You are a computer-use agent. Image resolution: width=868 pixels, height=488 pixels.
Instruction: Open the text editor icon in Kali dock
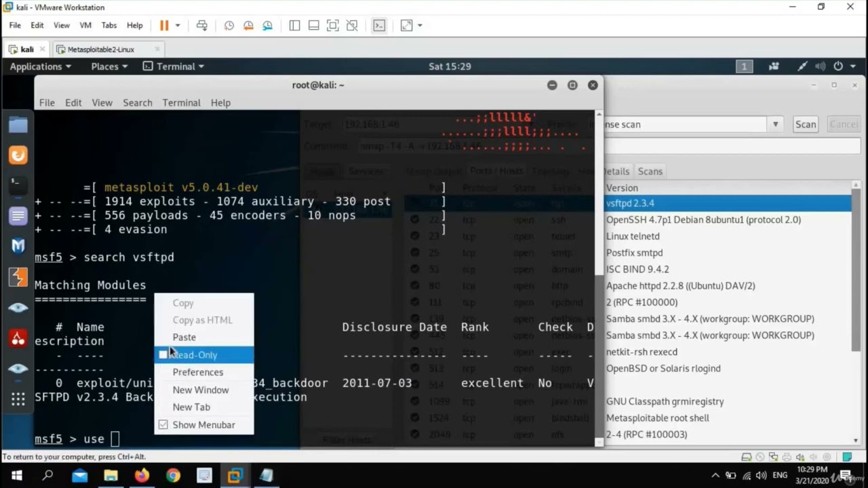(x=18, y=216)
